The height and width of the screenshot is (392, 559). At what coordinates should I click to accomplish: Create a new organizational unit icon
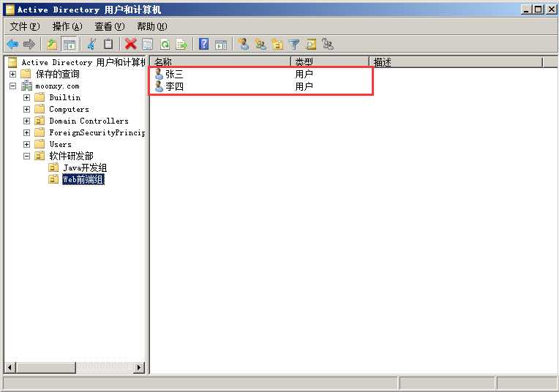277,44
